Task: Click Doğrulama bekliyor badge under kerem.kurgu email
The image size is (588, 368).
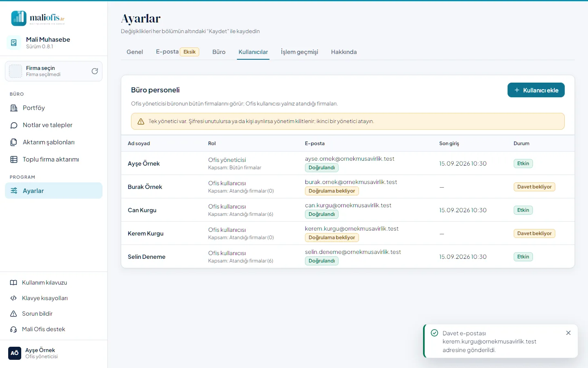Action: [332, 238]
